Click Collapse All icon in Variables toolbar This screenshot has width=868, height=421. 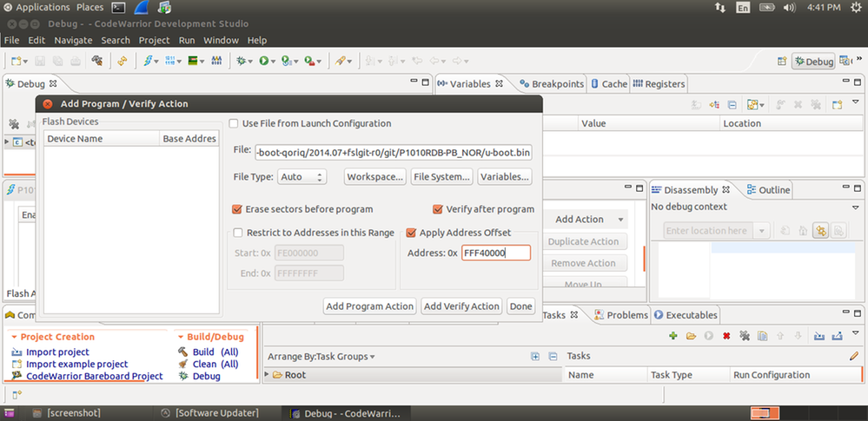[732, 104]
